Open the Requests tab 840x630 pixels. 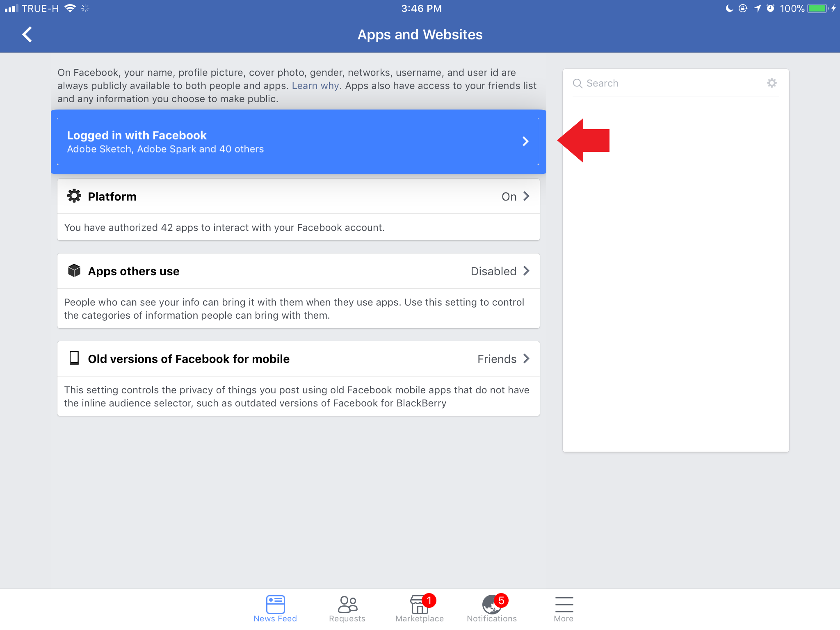tap(347, 608)
